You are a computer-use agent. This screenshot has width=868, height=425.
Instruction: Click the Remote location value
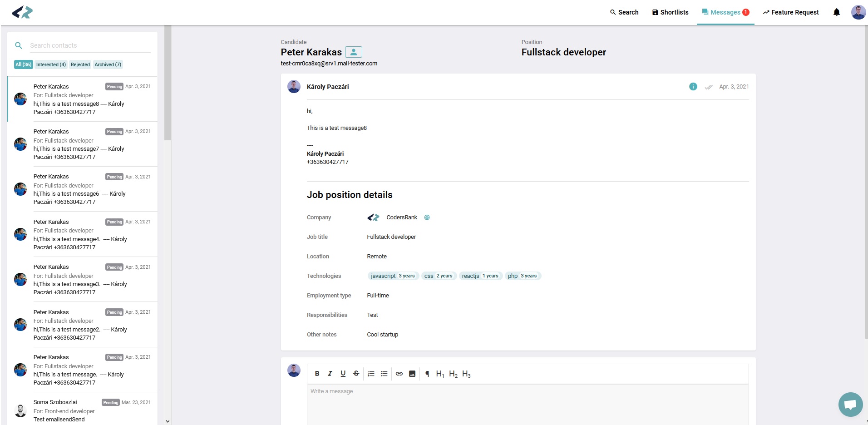pyautogui.click(x=377, y=257)
